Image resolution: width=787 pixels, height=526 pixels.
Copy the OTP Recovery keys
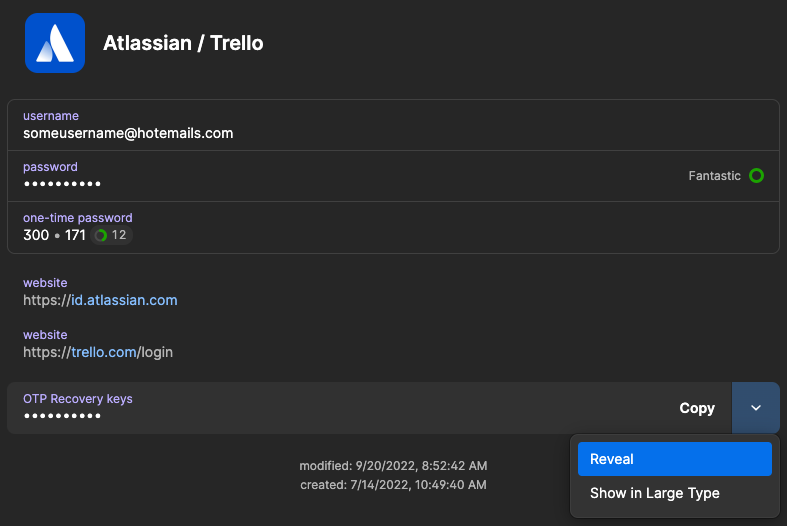[x=697, y=408]
